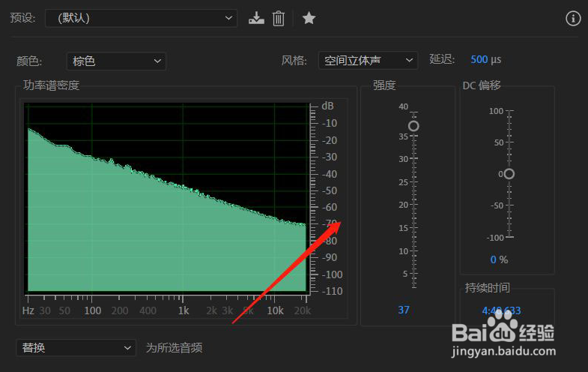Click the 功率谱密度 section title
588x372 pixels.
click(x=52, y=85)
